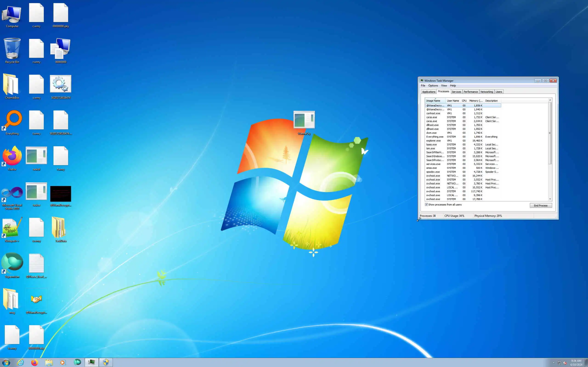
Task: Show hidden icons in the system tray
Action: coord(554,363)
